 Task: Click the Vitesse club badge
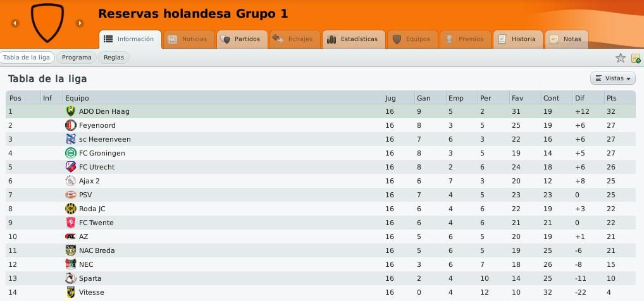[x=71, y=292]
